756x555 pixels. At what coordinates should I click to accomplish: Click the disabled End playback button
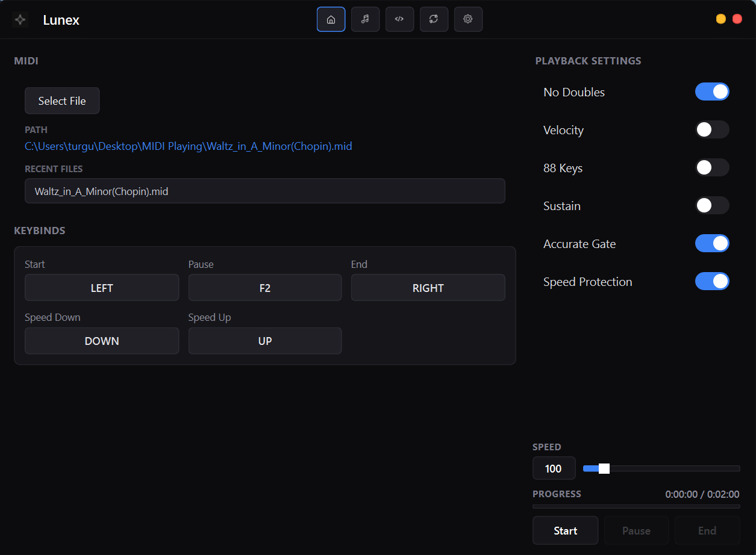coord(707,530)
